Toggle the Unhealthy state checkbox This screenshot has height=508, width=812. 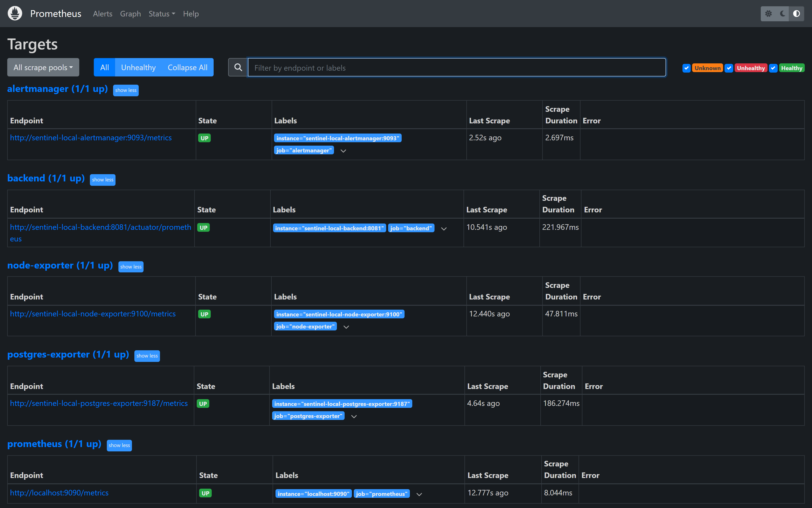(729, 68)
